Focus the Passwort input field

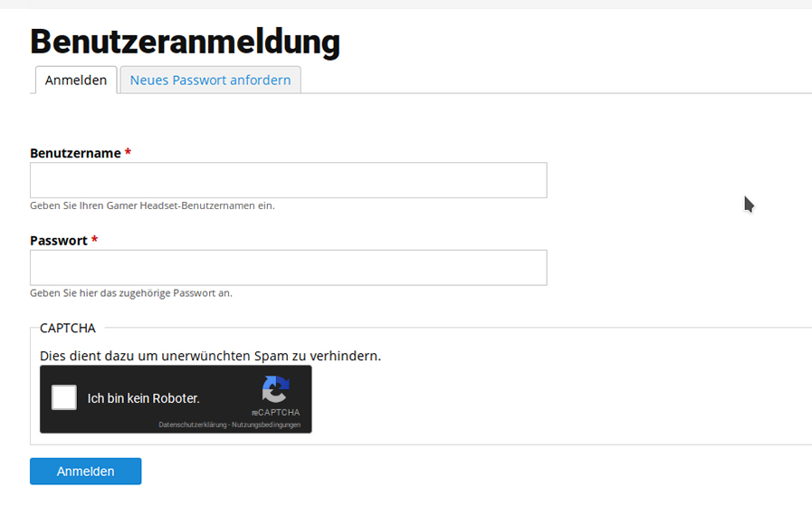pyautogui.click(x=289, y=268)
